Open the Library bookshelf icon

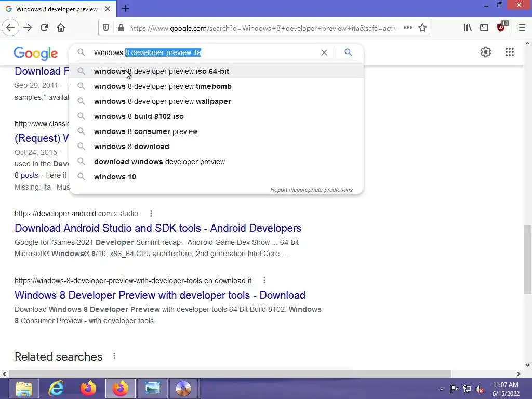468,28
